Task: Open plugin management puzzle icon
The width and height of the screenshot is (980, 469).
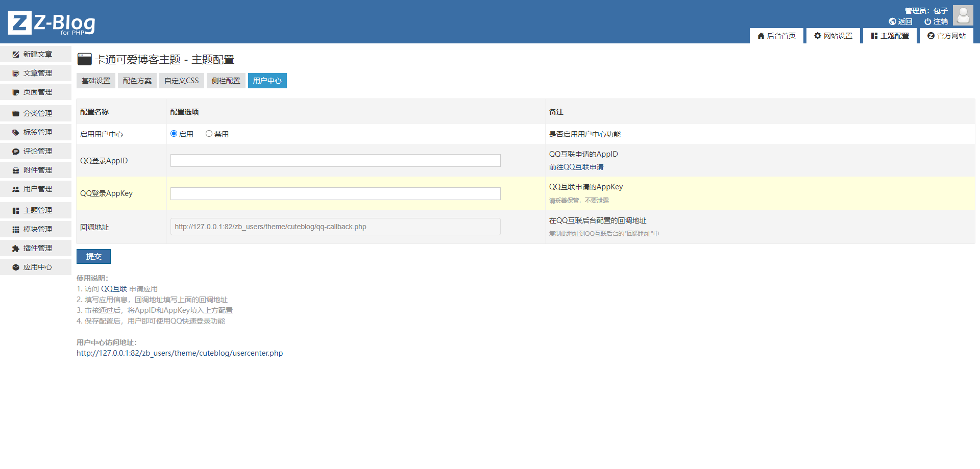Action: (x=16, y=249)
